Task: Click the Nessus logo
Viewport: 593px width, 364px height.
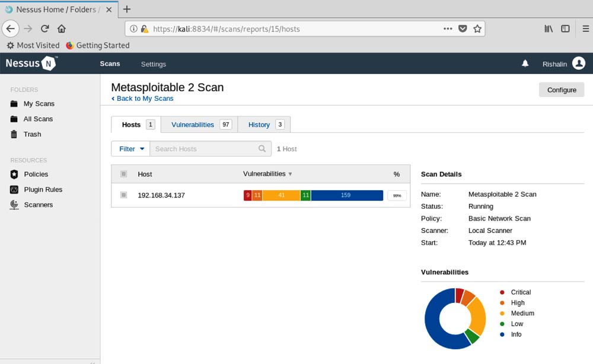Action: [31, 63]
